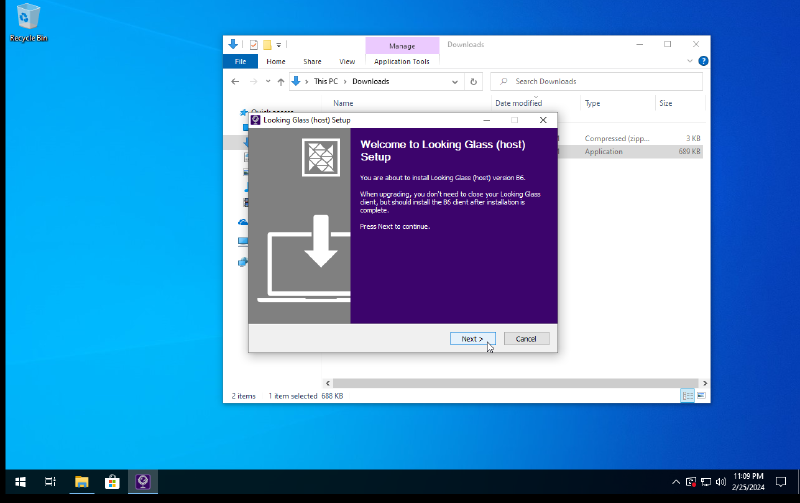Click the New Folder quick access icon
The image size is (800, 503).
pos(267,45)
